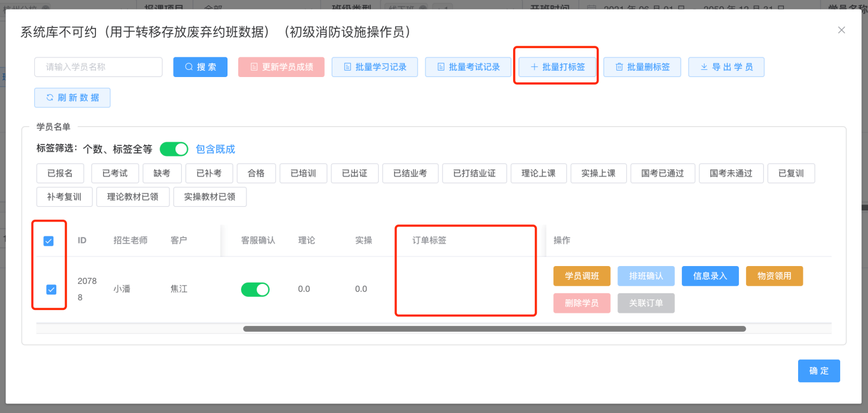Viewport: 868px width, 413px height.
Task: Uncheck the select-all header checkbox
Action: pos(49,241)
